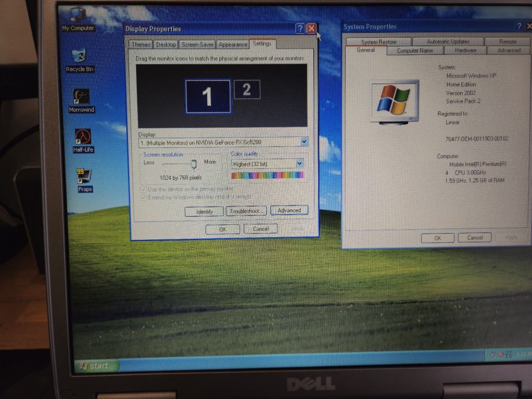Open the My Computer desktop icon

[78, 20]
